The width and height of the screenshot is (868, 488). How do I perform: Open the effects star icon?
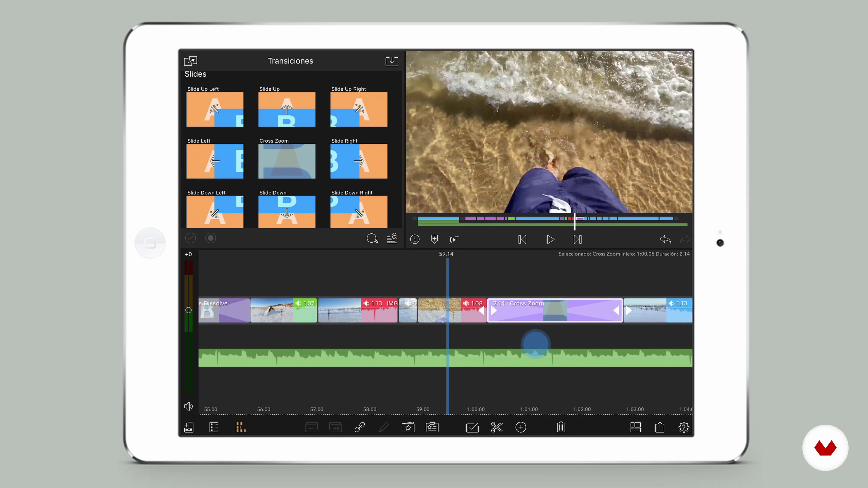click(x=408, y=427)
